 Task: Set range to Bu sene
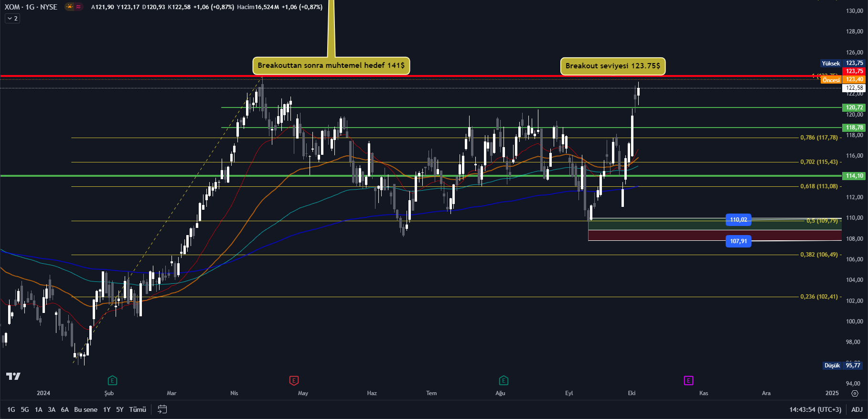(x=86, y=409)
